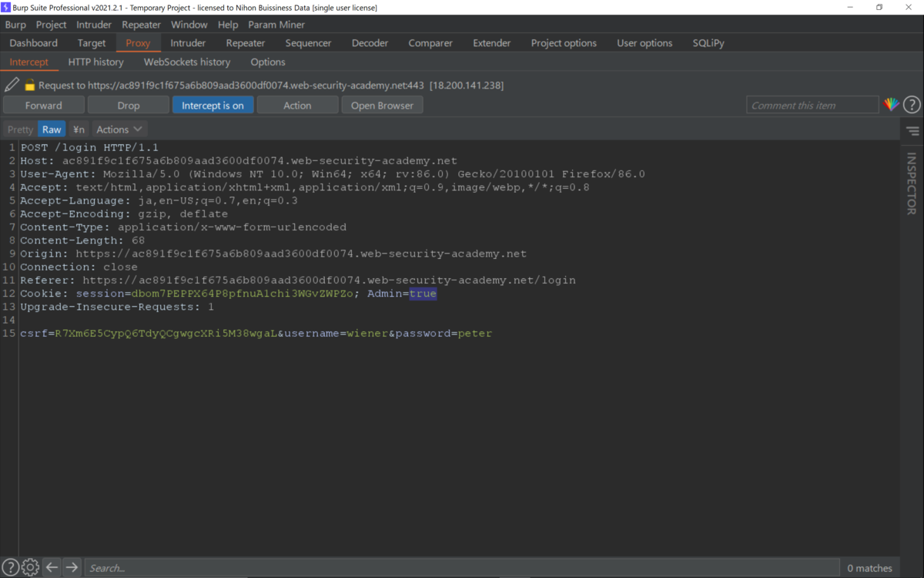Open the Action menu button
924x578 pixels.
pyautogui.click(x=297, y=106)
